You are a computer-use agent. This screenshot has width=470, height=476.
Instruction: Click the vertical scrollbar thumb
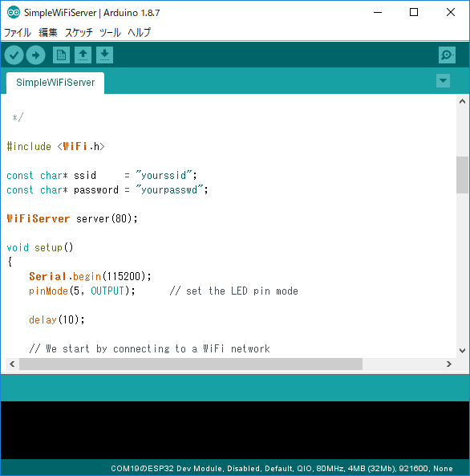pos(463,175)
